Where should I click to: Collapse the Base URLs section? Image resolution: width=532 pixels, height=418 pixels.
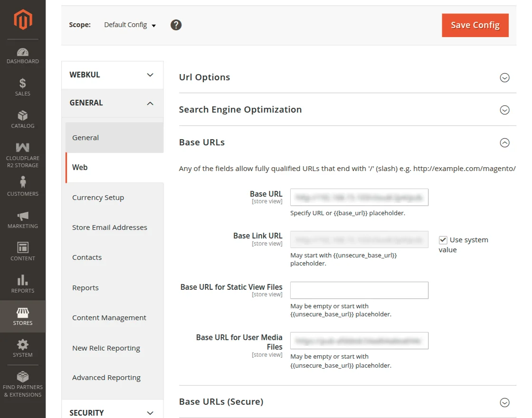[504, 142]
